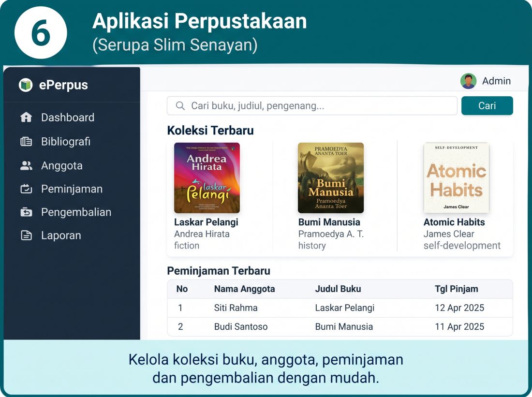
Task: Click the Admin user name
Action: pos(496,81)
